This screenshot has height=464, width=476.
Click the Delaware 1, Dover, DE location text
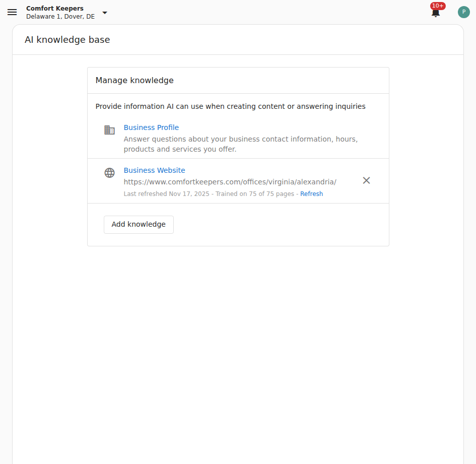tap(60, 17)
